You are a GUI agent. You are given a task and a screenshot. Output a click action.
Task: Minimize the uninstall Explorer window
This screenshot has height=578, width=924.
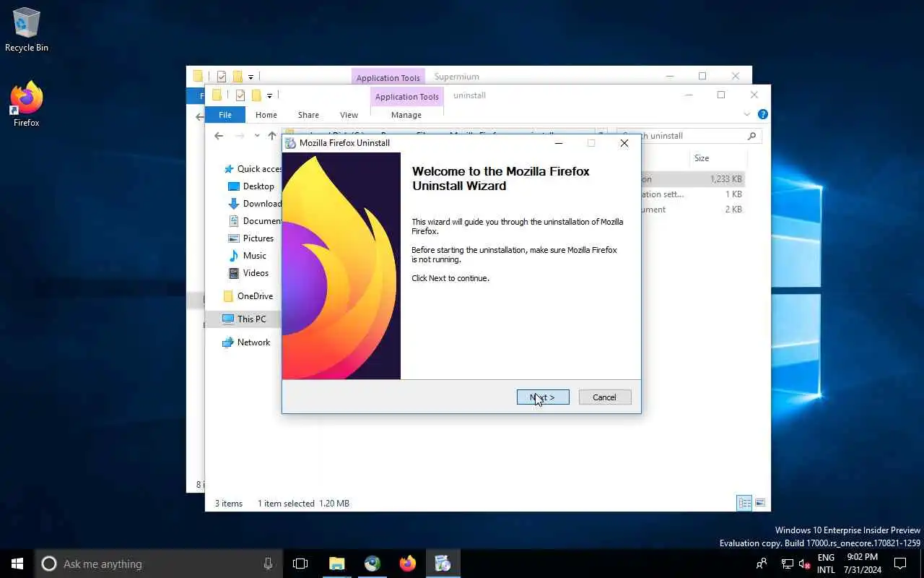tap(688, 95)
